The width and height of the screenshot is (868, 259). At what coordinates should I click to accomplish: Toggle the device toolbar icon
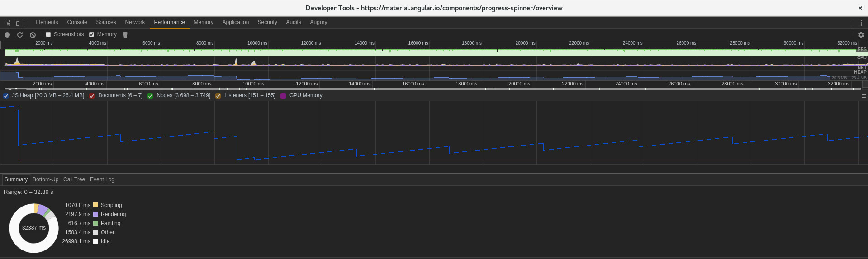click(x=19, y=23)
